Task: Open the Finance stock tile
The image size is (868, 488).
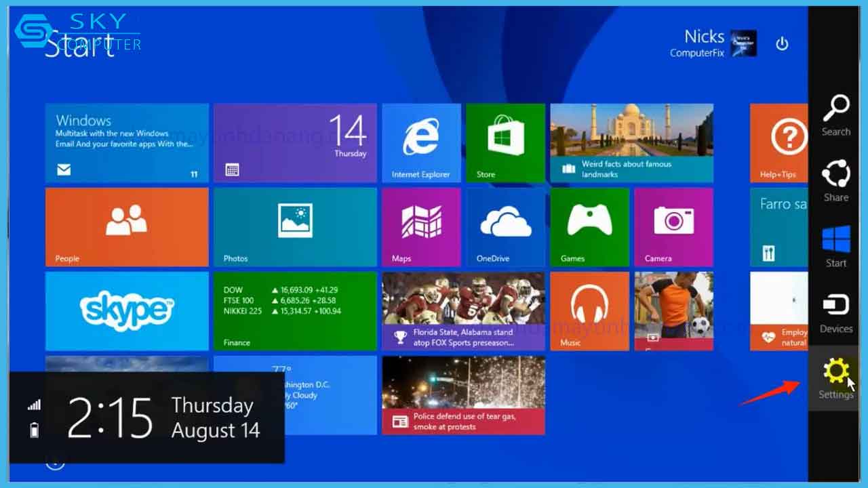Action: click(x=295, y=311)
